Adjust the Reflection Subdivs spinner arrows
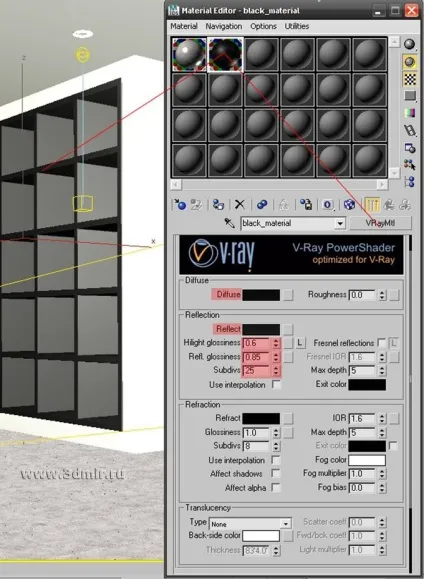424x579 pixels. tap(276, 370)
